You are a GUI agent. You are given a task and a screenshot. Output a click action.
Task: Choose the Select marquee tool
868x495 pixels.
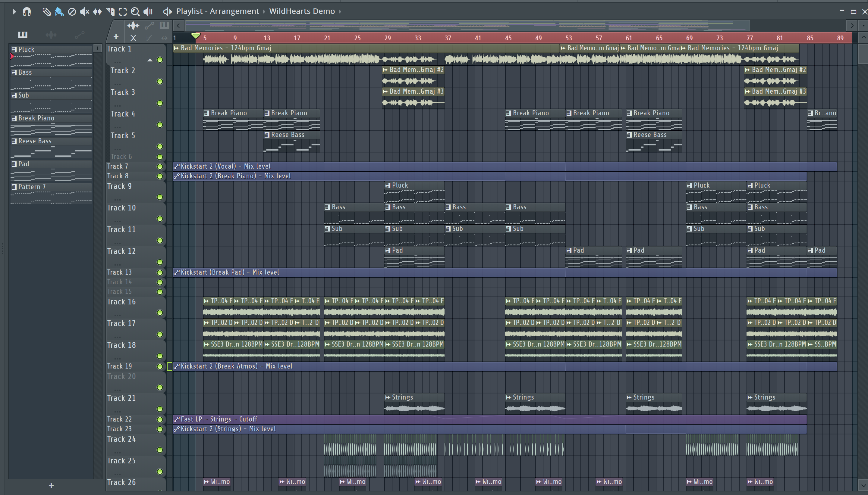pyautogui.click(x=122, y=12)
